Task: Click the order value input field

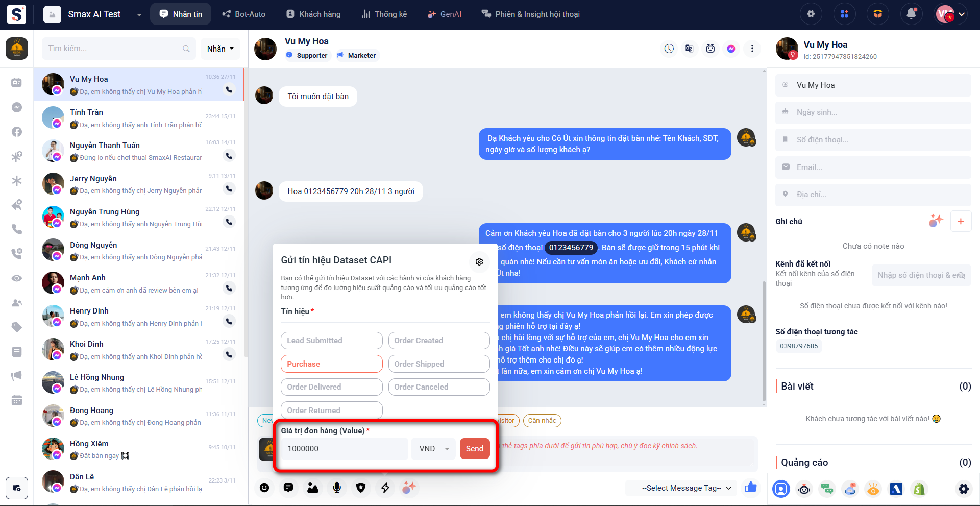Action: point(345,449)
